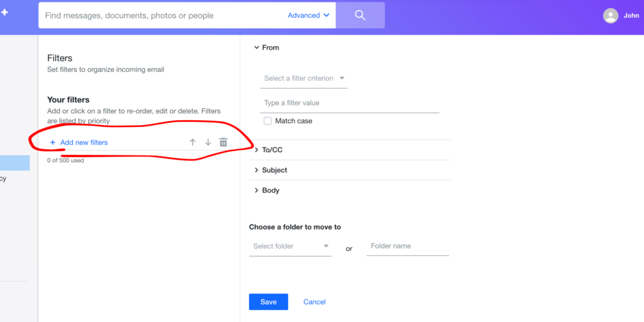644x322 pixels.
Task: Click the Cancel link
Action: coord(314,302)
